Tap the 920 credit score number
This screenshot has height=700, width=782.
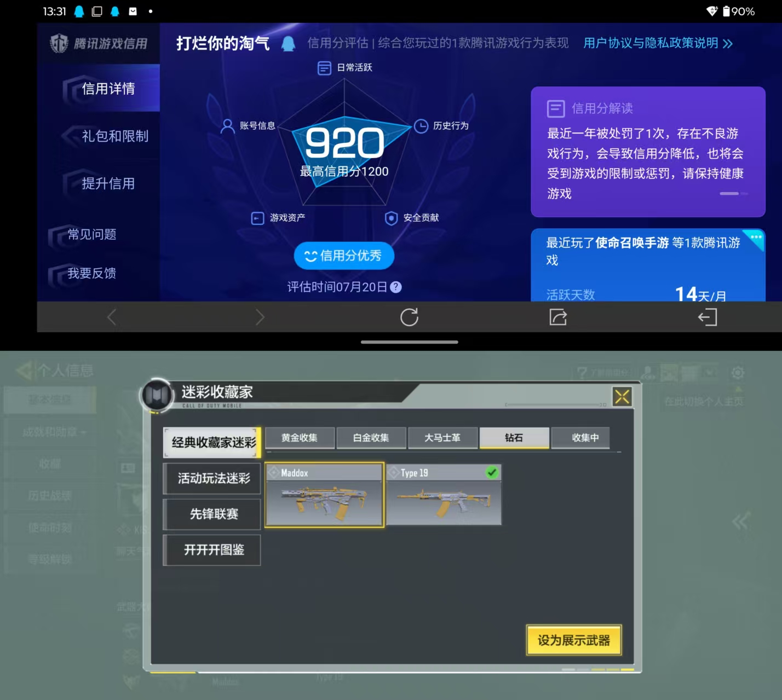pos(344,143)
